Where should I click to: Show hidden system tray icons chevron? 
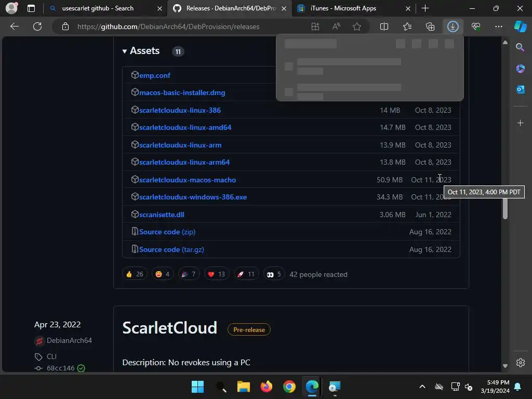[x=422, y=387]
